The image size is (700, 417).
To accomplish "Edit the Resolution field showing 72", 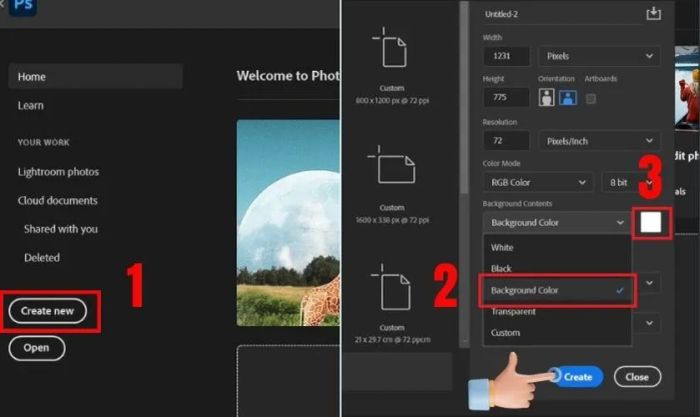I will click(x=506, y=141).
